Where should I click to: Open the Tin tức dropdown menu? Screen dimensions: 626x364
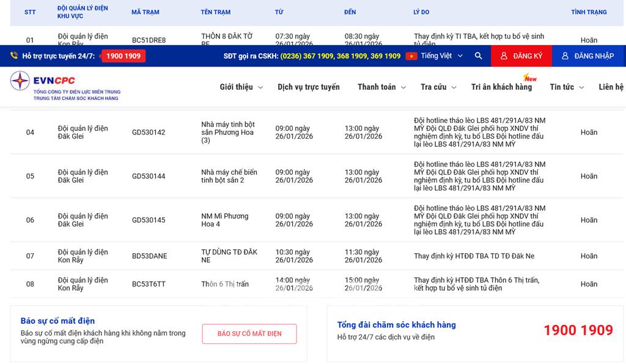565,87
